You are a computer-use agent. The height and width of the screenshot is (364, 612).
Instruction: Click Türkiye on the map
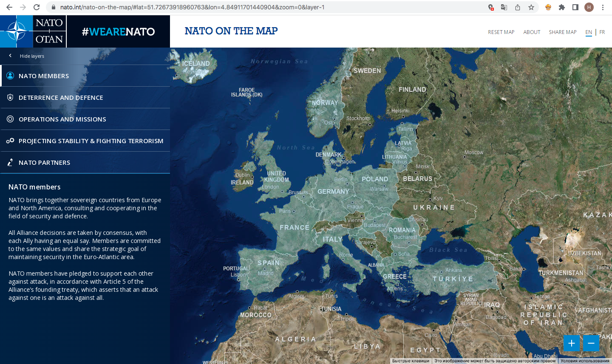point(453,279)
